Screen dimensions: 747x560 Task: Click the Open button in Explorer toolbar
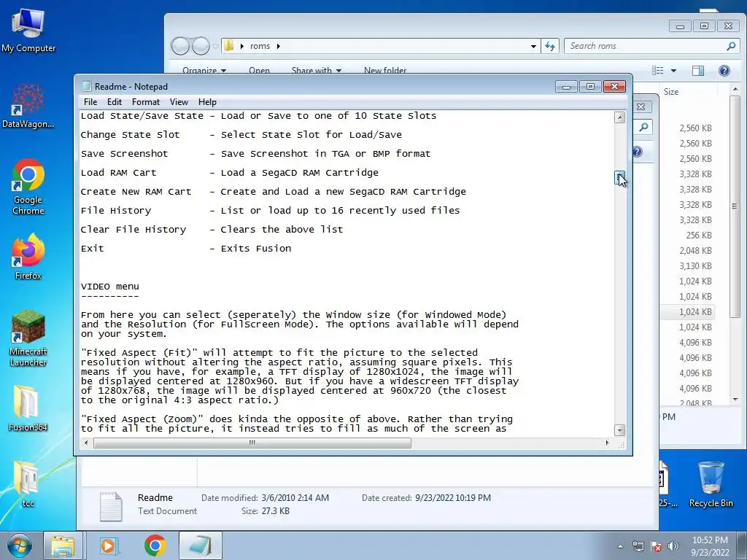click(259, 71)
